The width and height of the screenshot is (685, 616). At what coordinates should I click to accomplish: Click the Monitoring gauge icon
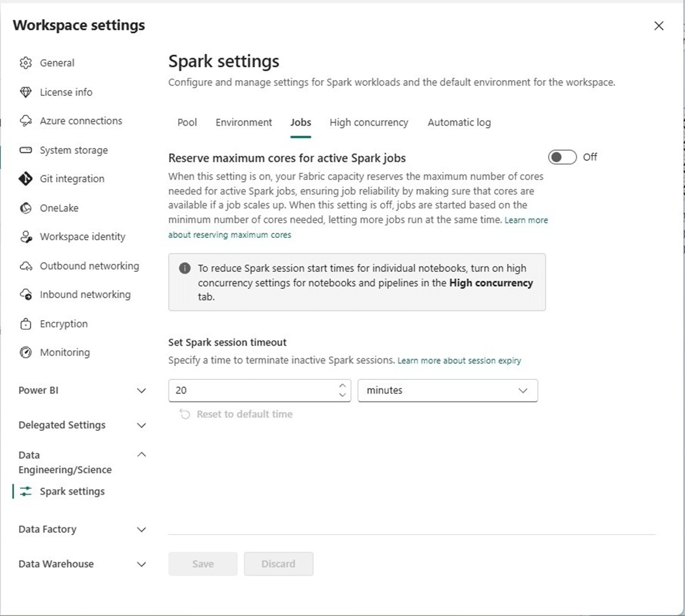coord(26,353)
